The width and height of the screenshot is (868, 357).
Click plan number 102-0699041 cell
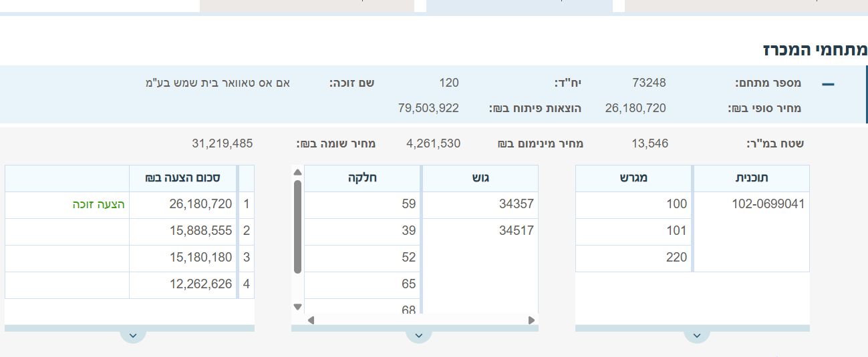pyautogui.click(x=768, y=204)
